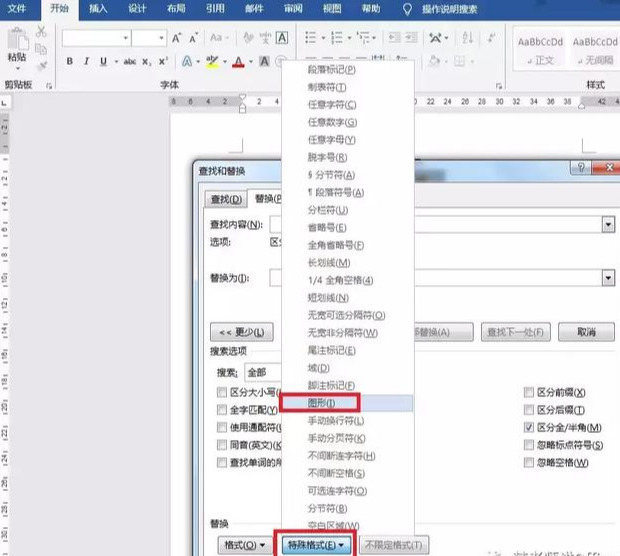
Task: Click the 查找下一处(F) Find Next button
Action: click(515, 332)
